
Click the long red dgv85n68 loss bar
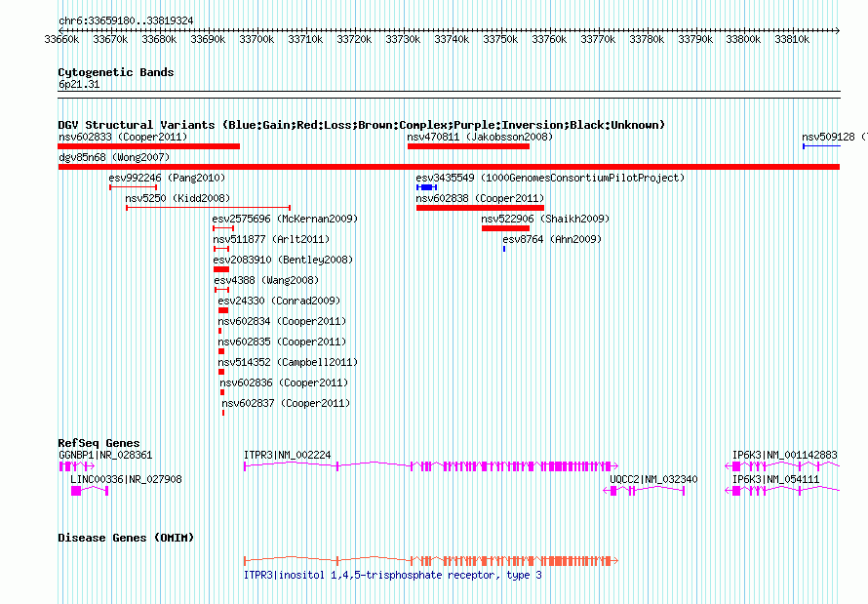pyautogui.click(x=449, y=167)
